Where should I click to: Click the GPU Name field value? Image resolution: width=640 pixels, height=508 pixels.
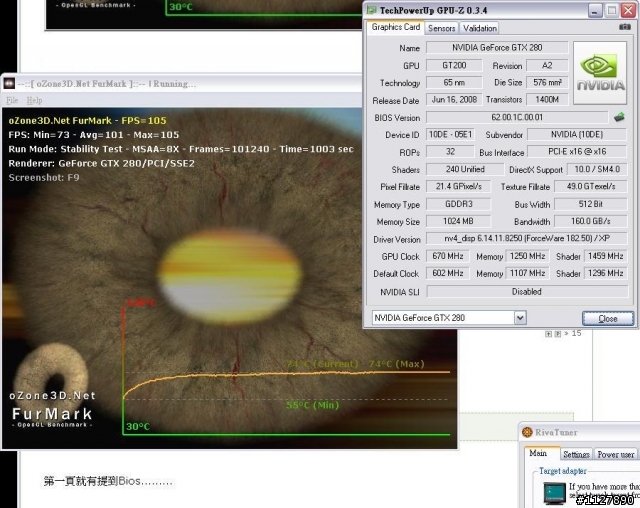pos(497,47)
